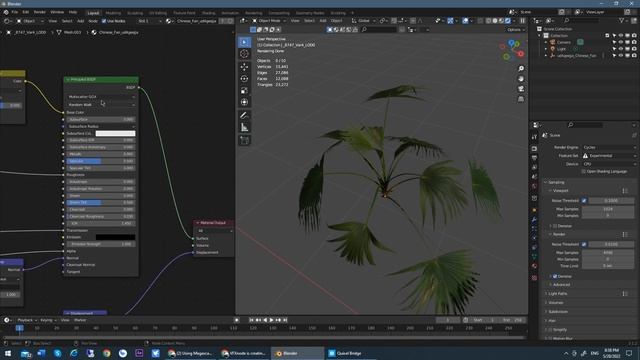Select the Annotate tool

tap(244, 116)
